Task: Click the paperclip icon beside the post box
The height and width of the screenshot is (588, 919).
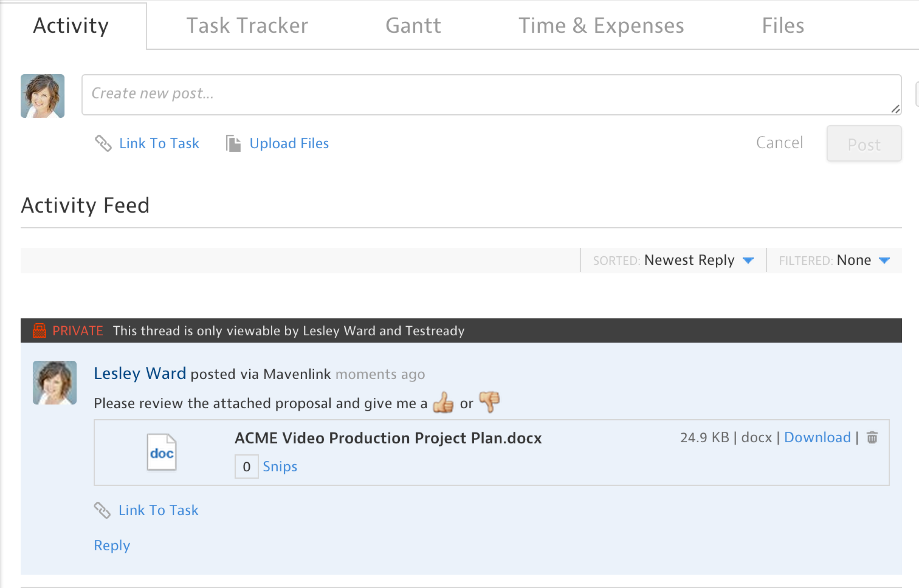Action: (x=103, y=143)
